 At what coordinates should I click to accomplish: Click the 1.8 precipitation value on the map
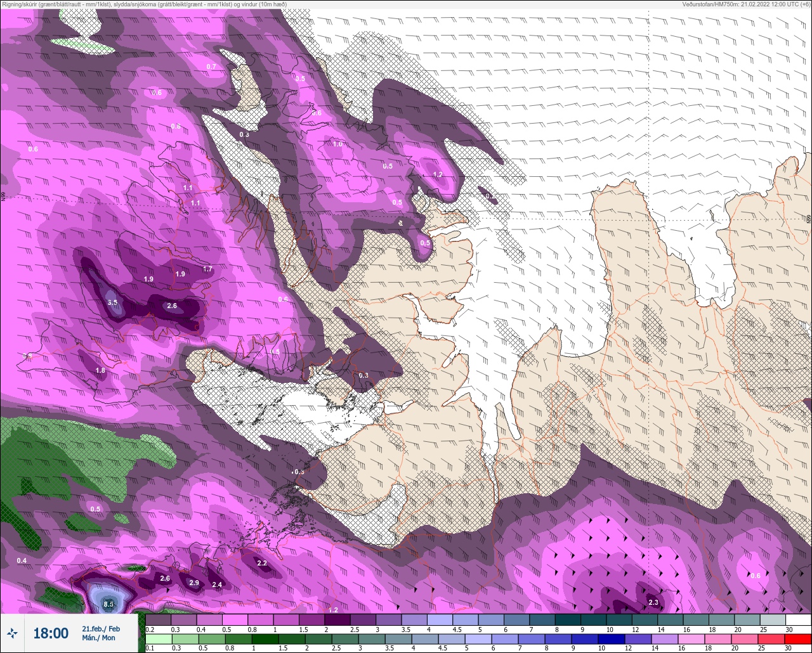100,370
